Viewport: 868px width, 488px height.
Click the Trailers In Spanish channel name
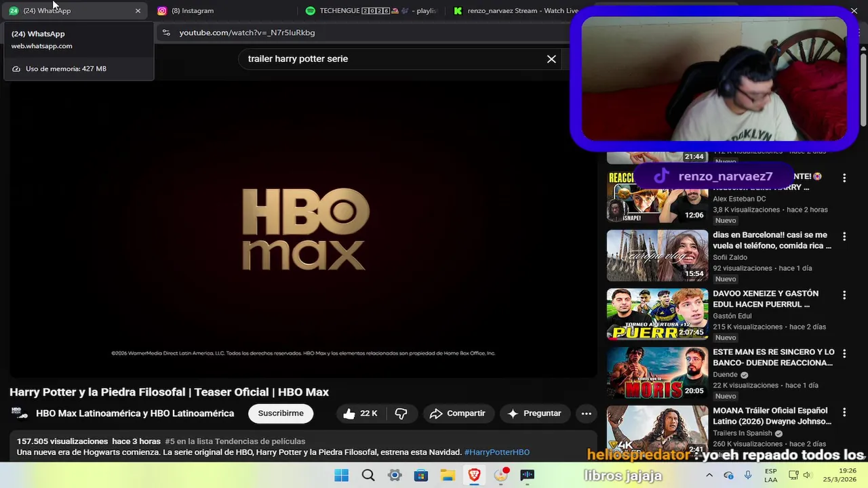click(x=743, y=433)
